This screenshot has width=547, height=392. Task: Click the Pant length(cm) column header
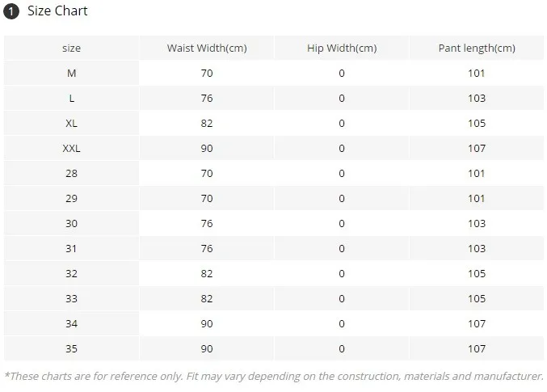[x=477, y=48]
